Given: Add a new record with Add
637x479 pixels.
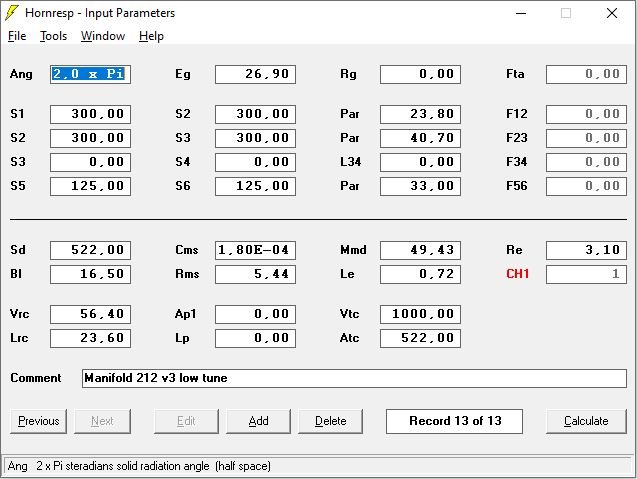Looking at the screenshot, I should (x=258, y=421).
